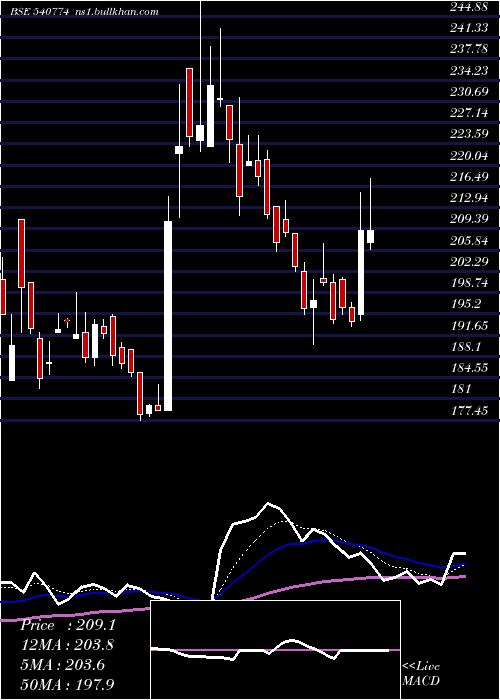
Task: Select the 237.78 price level label
Action: point(469,49)
